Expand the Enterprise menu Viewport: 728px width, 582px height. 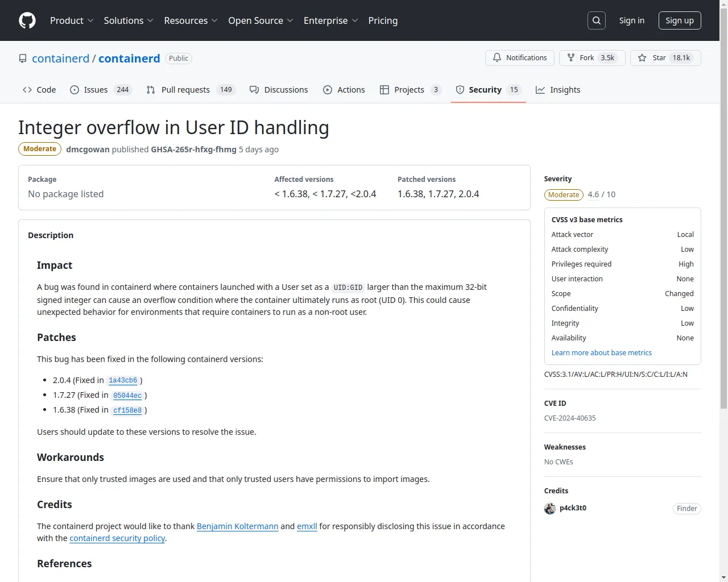[x=331, y=20]
